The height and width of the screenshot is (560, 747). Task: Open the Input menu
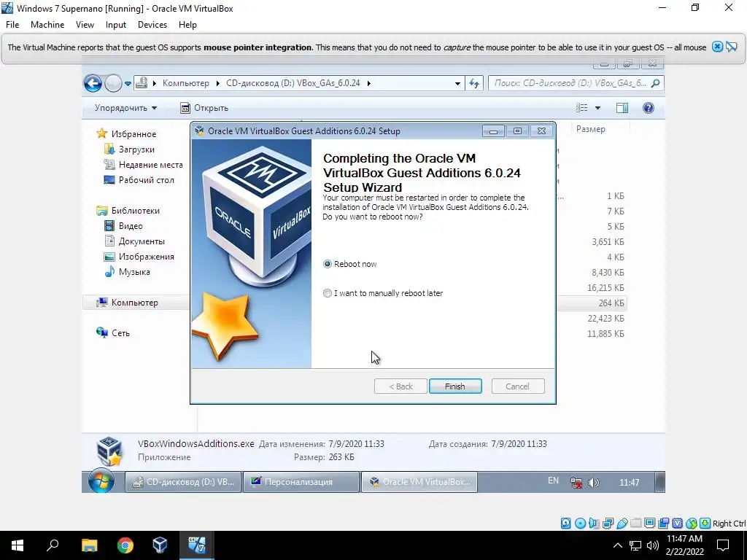(x=116, y=25)
